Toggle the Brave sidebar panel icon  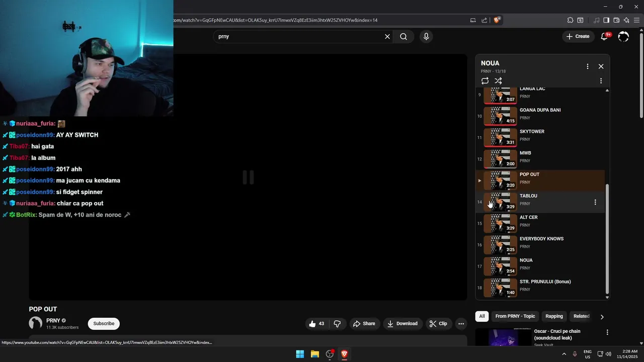tap(606, 20)
